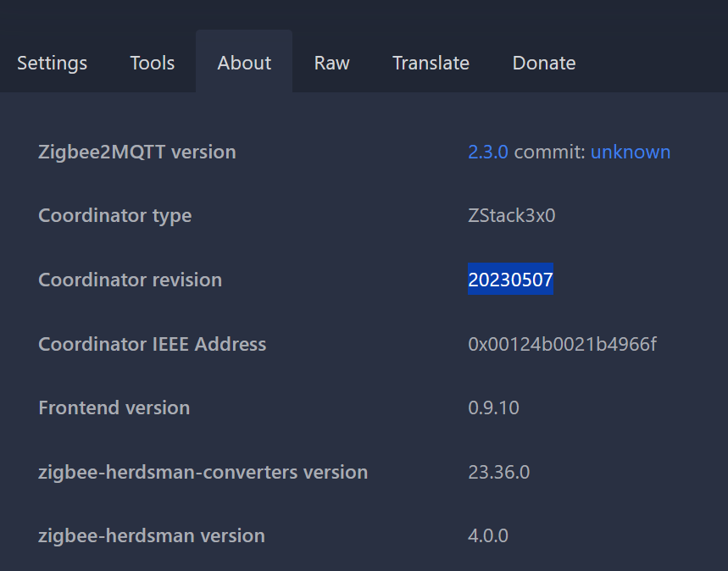Click the Coordinator type label
The image size is (728, 571).
115,216
